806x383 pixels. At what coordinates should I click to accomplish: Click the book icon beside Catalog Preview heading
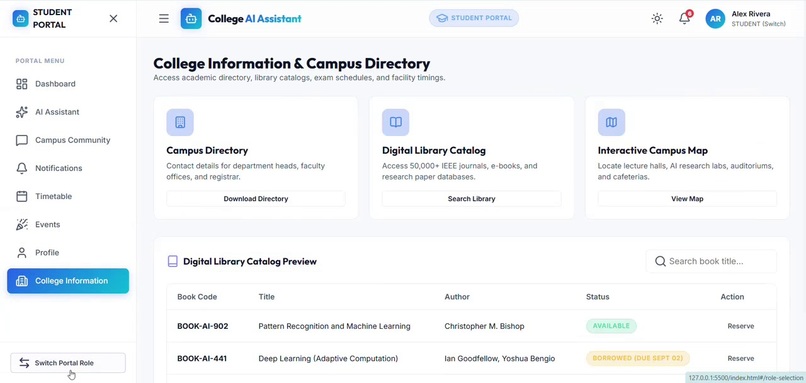[x=173, y=262]
